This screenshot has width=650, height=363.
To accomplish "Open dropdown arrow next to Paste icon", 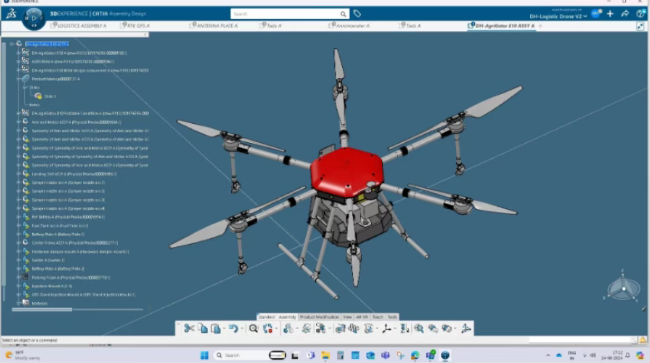I will tap(224, 329).
